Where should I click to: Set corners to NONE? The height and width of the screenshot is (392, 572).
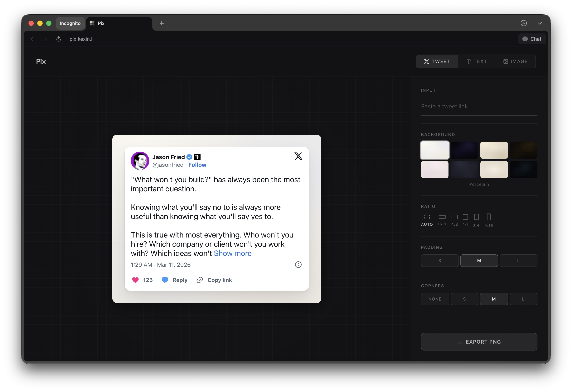click(435, 299)
